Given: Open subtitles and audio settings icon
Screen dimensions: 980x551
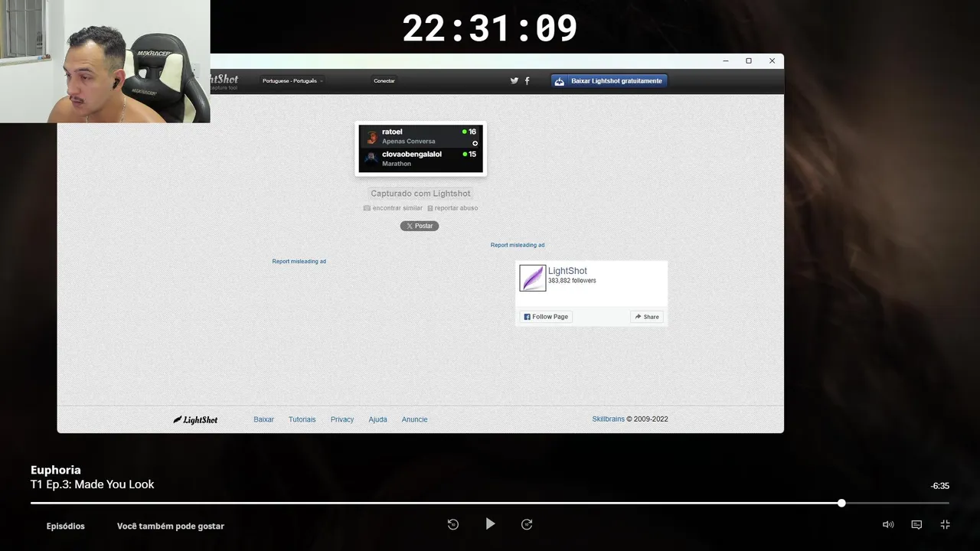Looking at the screenshot, I should [x=916, y=524].
